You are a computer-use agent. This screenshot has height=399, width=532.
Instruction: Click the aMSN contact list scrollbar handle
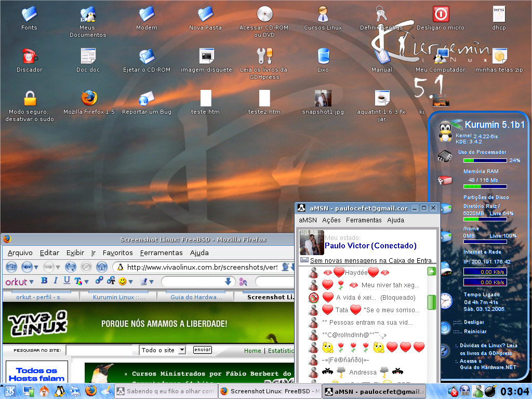(432, 302)
